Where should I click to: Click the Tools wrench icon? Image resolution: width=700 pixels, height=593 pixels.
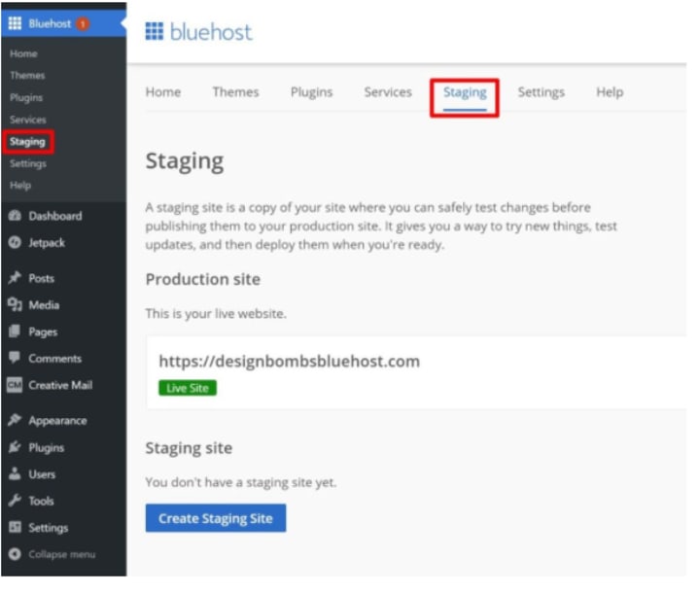click(x=15, y=501)
